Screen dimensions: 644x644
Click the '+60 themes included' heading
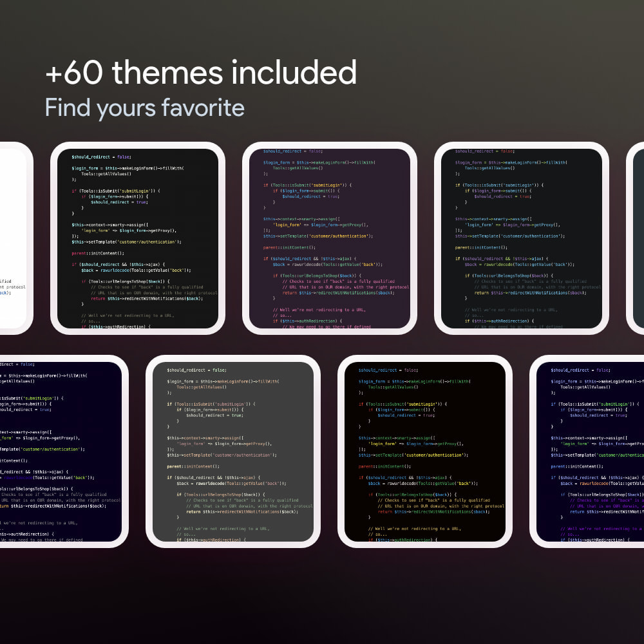200,72
